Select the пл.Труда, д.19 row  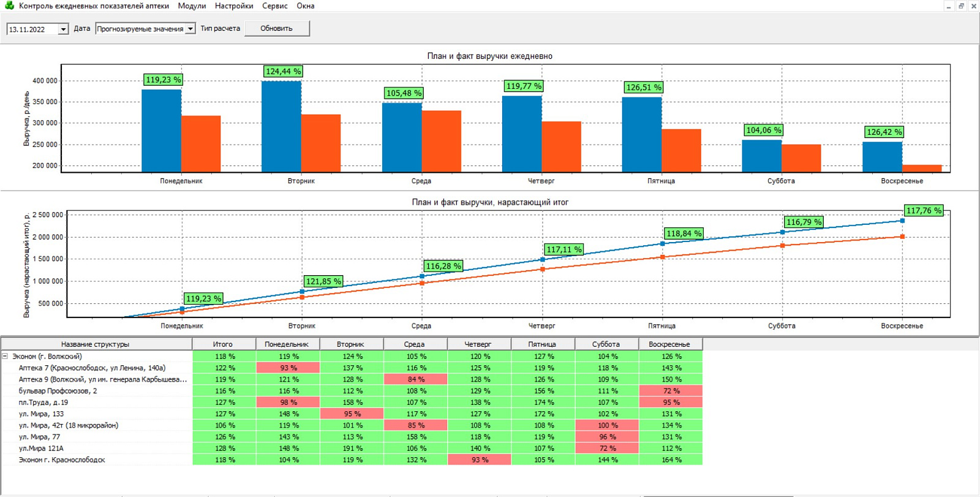[352, 402]
